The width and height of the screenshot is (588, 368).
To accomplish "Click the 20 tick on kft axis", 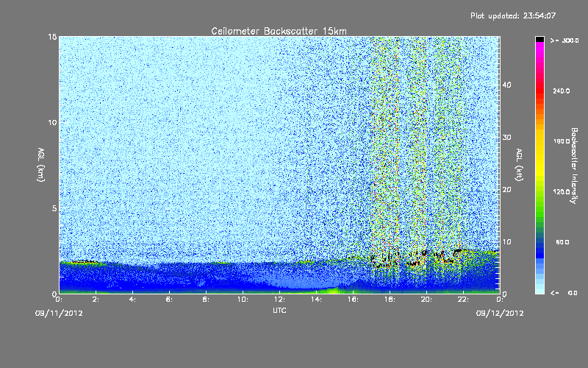I will click(506, 190).
